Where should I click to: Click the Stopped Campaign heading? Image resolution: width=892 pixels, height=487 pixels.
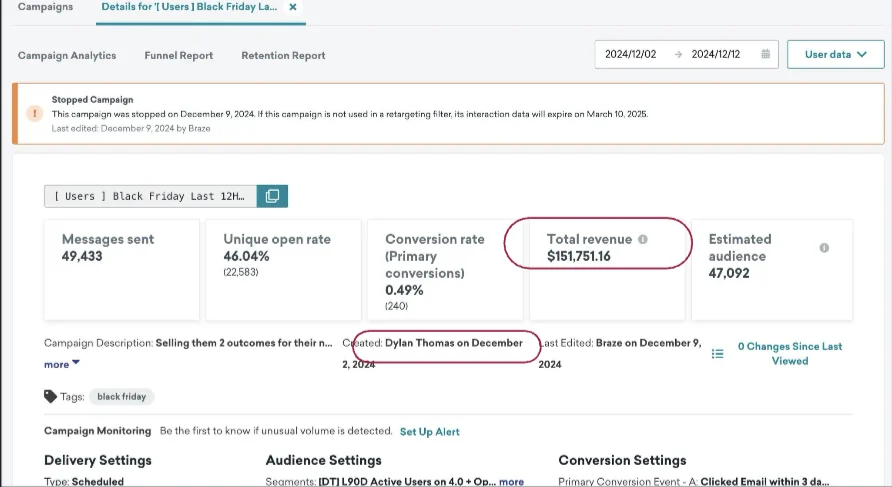coord(92,100)
